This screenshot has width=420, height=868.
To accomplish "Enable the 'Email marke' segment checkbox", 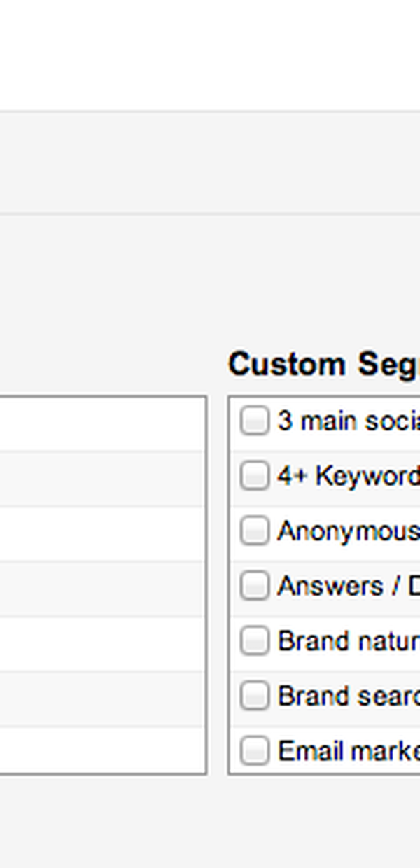I will pos(254,751).
